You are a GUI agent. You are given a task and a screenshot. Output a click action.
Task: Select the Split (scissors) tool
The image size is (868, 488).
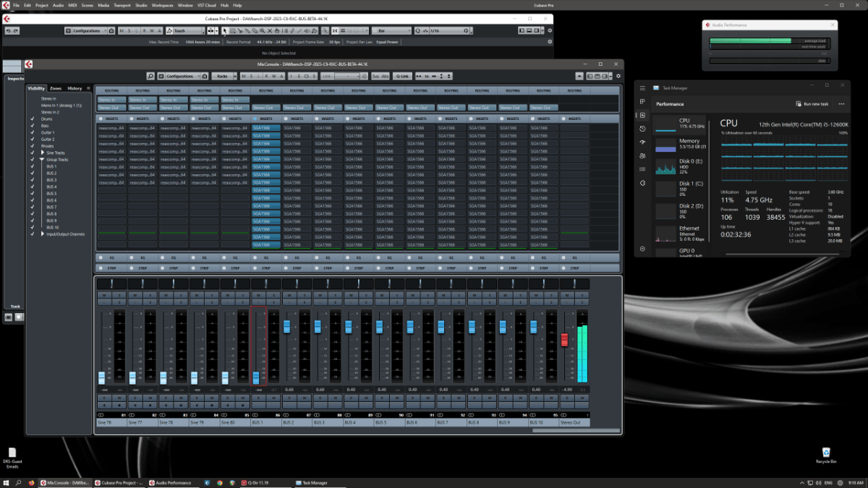coord(241,30)
